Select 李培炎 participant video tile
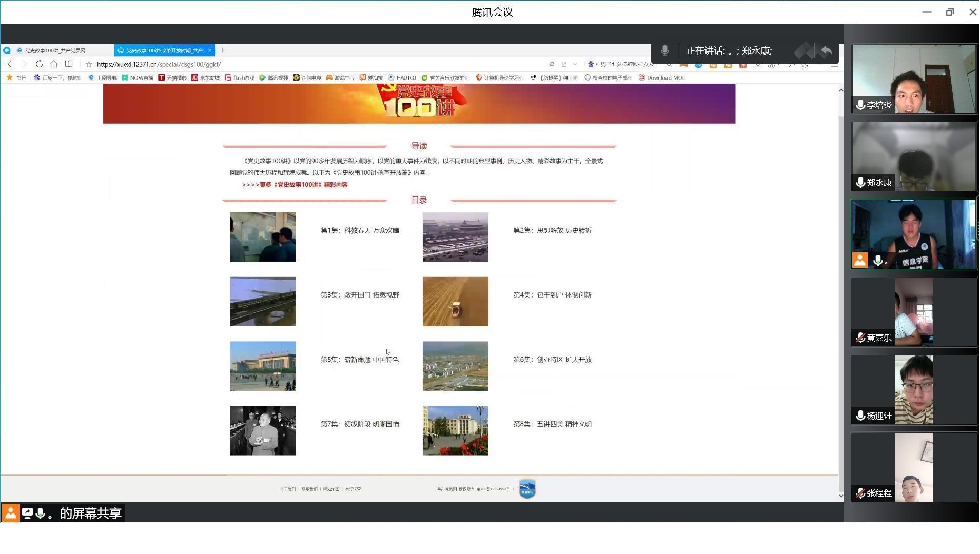Viewport: 980px width, 554px height. tap(914, 79)
